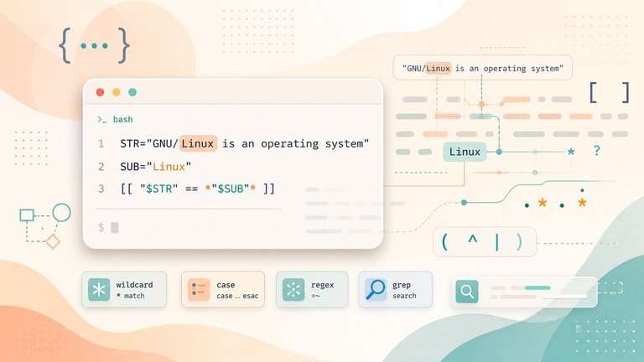Click the "GNU/Linux is an operating system" bubble

tap(483, 68)
